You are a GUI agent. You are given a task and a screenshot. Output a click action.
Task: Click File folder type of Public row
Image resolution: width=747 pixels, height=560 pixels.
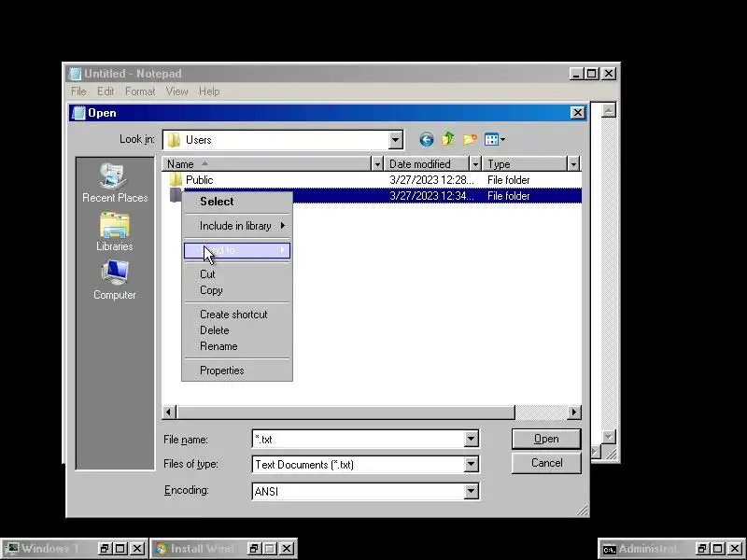tap(508, 180)
